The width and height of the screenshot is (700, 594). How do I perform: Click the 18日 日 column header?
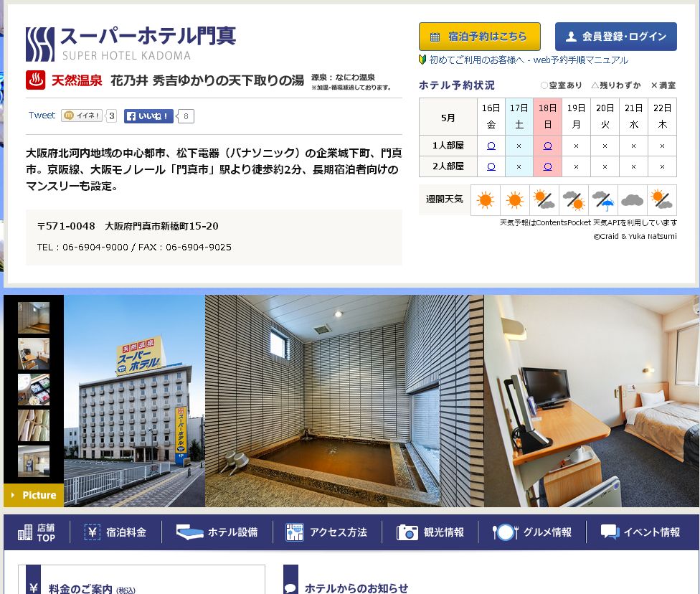(x=548, y=116)
